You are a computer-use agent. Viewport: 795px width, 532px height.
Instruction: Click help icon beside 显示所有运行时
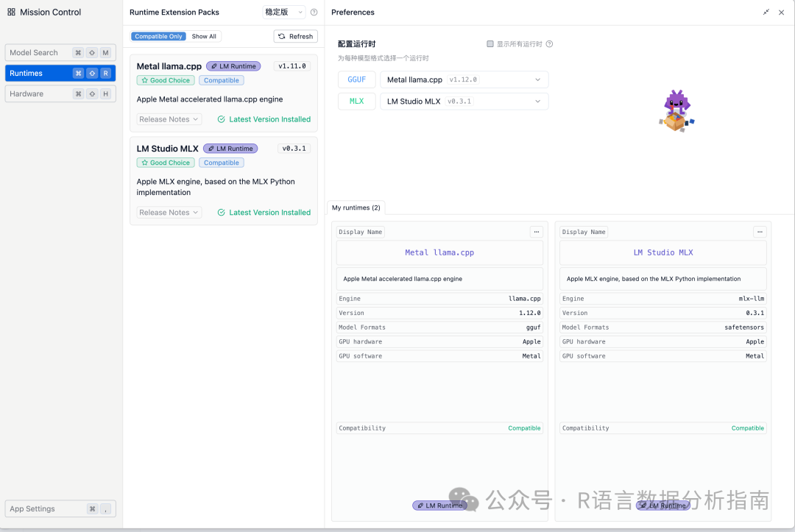click(549, 44)
